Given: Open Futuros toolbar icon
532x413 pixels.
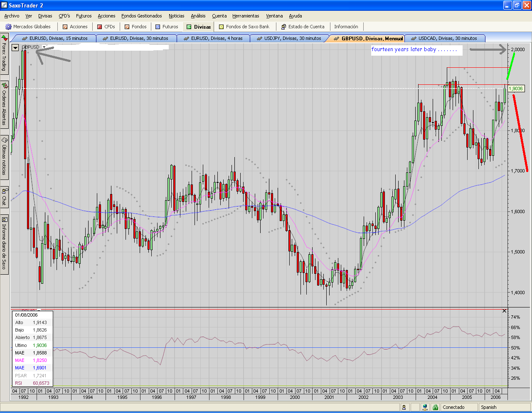Looking at the screenshot, I should [x=158, y=27].
